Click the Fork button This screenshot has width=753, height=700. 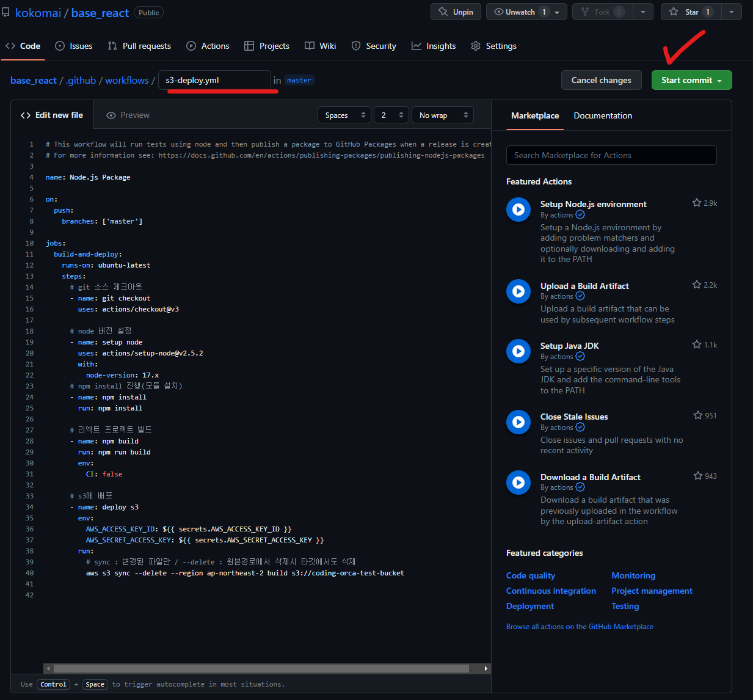point(602,12)
